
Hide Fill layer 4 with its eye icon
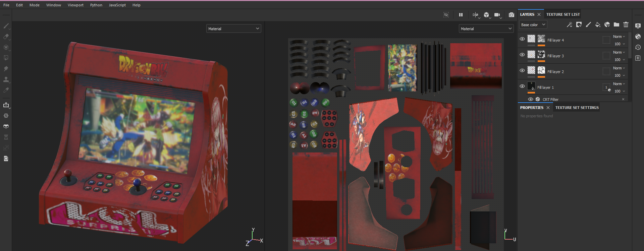522,39
